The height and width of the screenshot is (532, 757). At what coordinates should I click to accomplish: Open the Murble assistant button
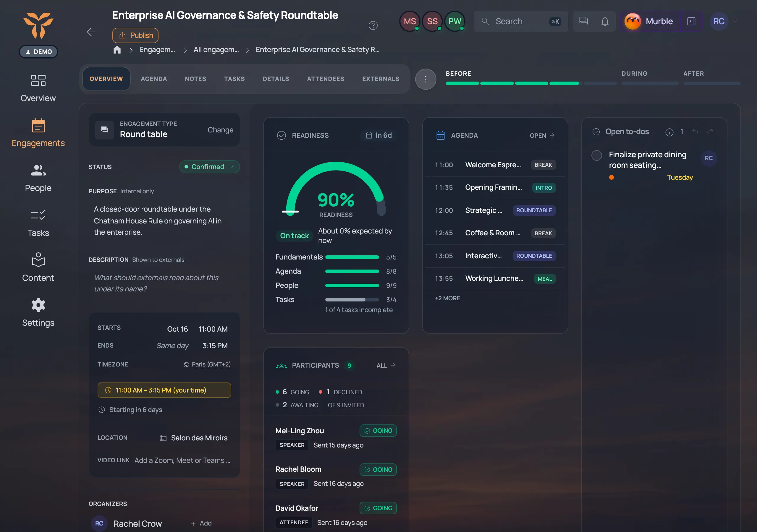tap(650, 21)
